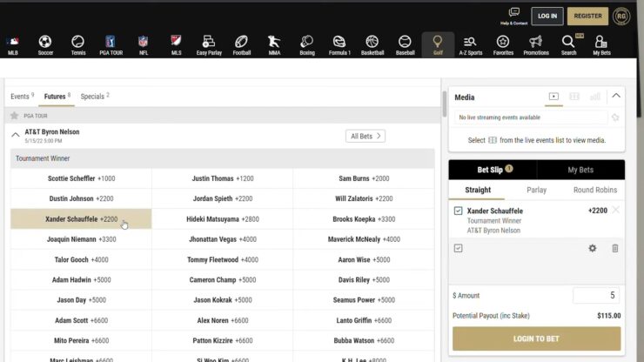Select Bubba Watson +6600 odds
Screen dimensions: 644x362
[x=364, y=340]
